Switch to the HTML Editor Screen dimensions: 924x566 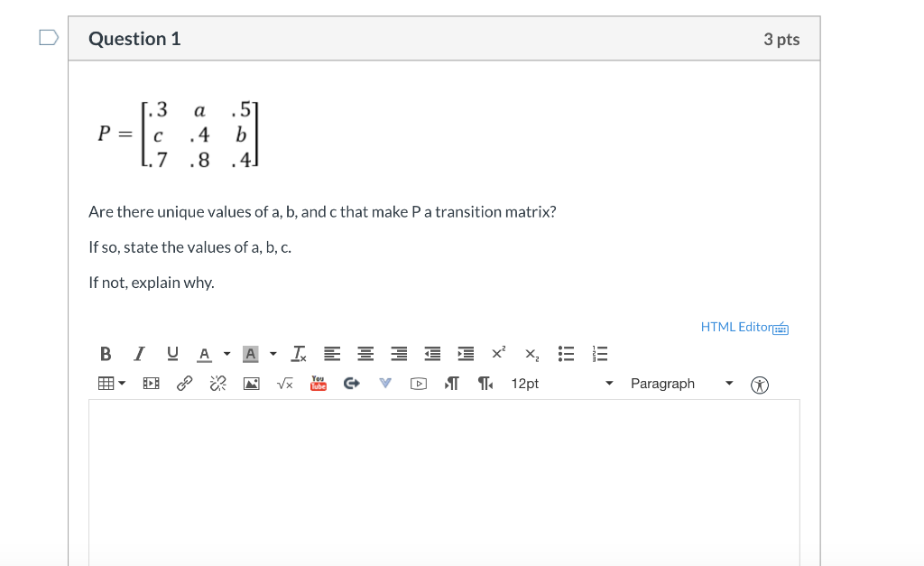736,327
